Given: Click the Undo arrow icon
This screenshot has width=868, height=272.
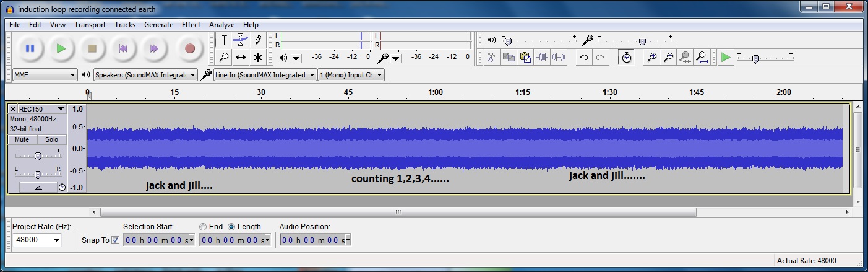Looking at the screenshot, I should (583, 58).
